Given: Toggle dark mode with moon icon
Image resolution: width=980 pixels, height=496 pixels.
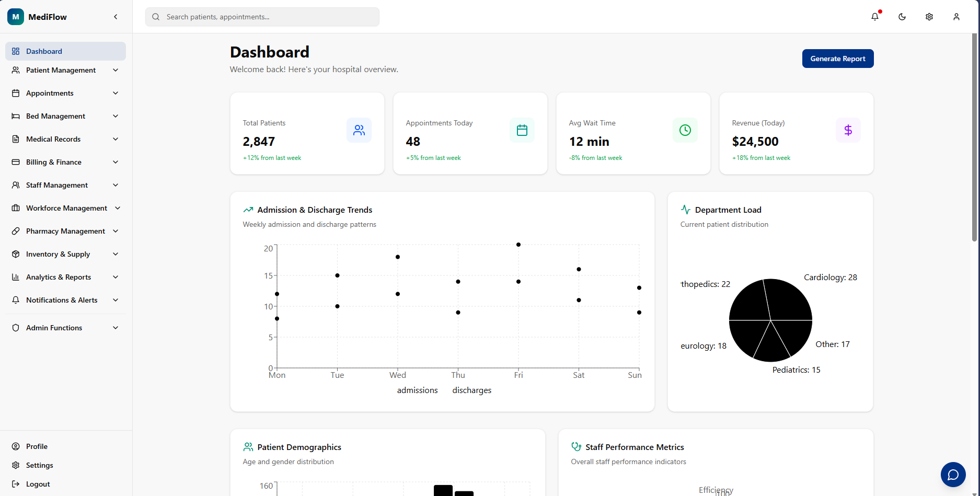Looking at the screenshot, I should [x=902, y=17].
